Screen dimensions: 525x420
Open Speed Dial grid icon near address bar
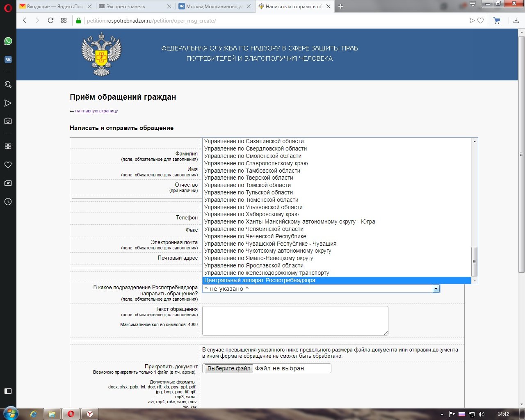(64, 21)
